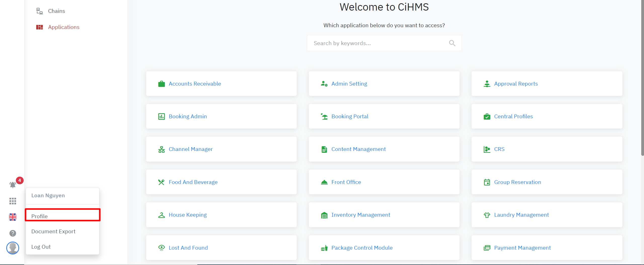This screenshot has height=265, width=644.
Task: Click the Payment Management card icon
Action: pos(487,248)
